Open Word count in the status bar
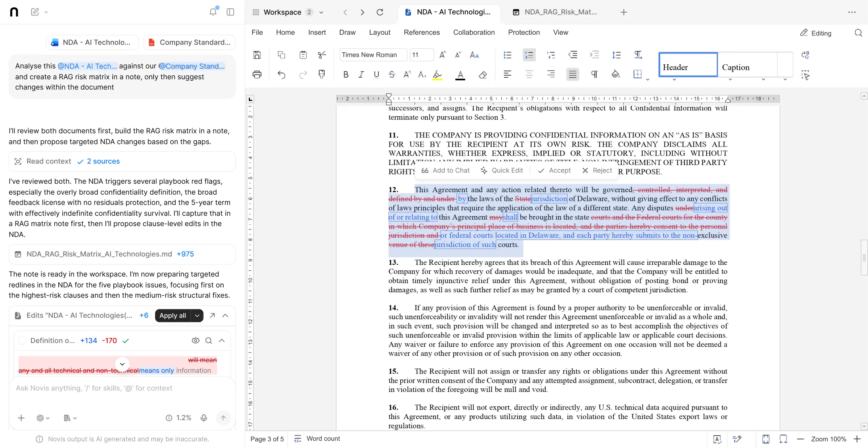 pos(322,439)
